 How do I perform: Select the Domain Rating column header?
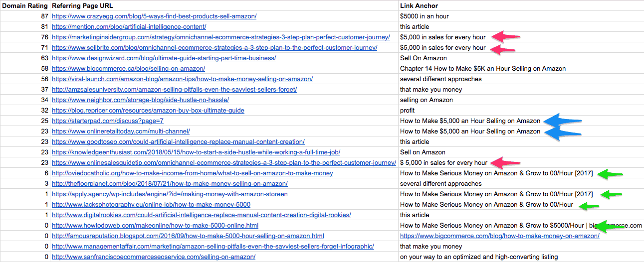click(x=24, y=5)
